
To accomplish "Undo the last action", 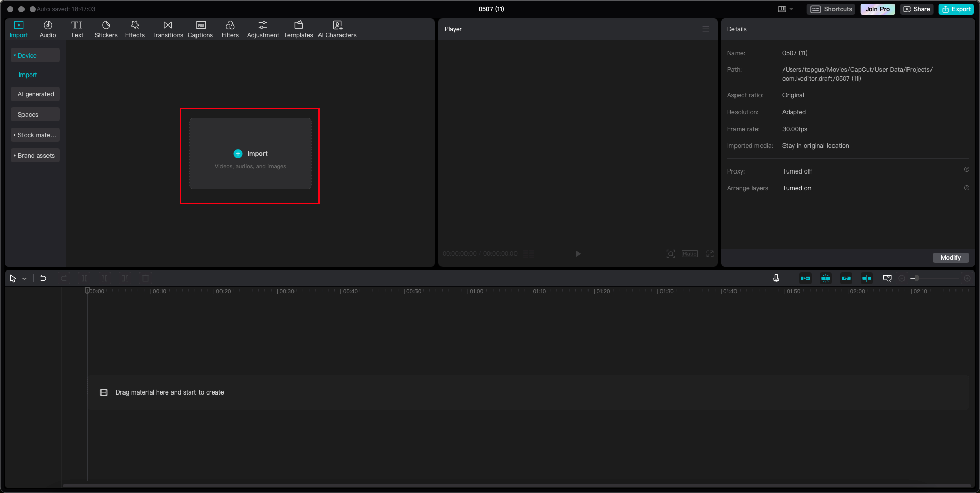I will click(43, 278).
